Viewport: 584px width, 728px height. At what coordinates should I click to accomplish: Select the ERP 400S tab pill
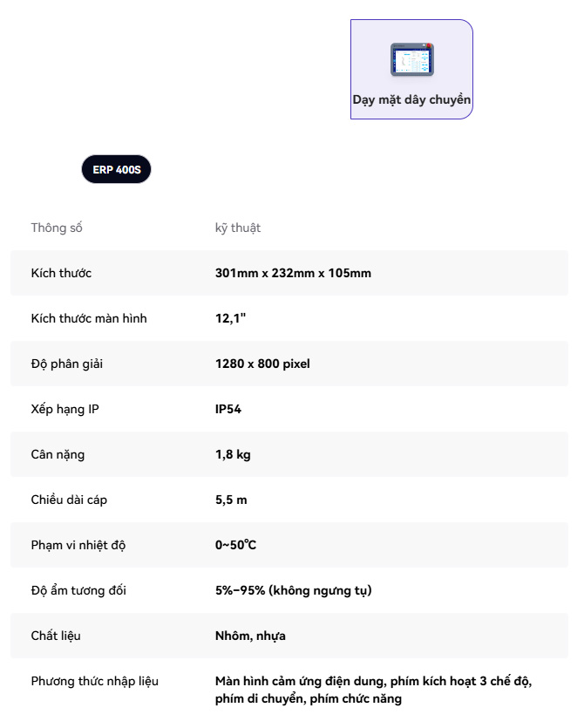tap(116, 170)
